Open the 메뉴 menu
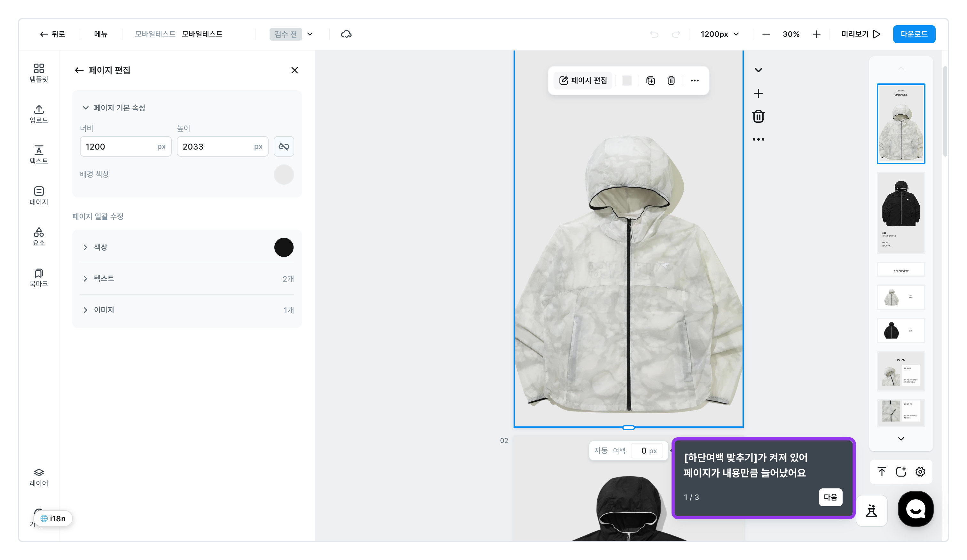 tap(101, 34)
